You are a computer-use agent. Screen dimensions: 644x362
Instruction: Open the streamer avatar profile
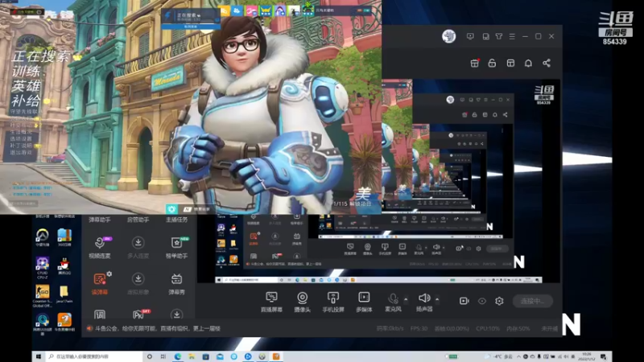click(448, 36)
